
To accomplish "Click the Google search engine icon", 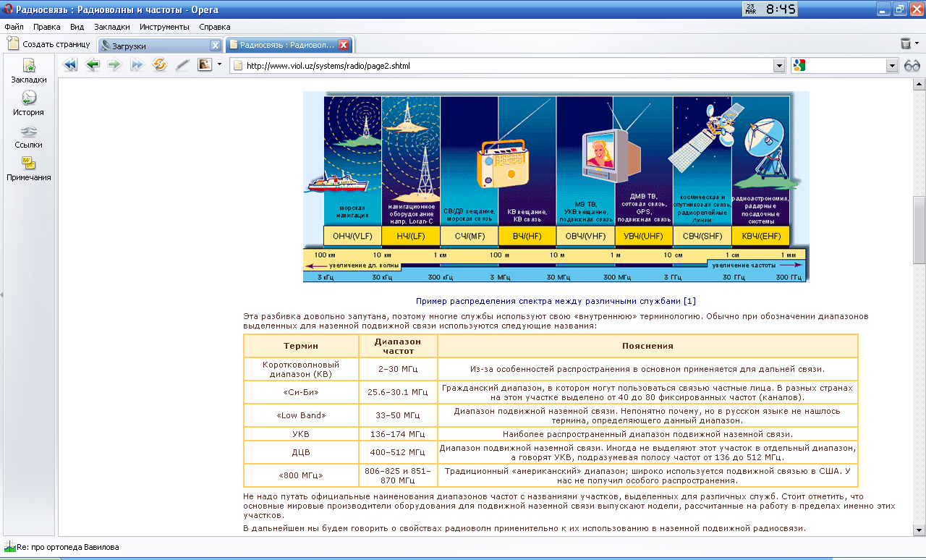I will [x=799, y=66].
